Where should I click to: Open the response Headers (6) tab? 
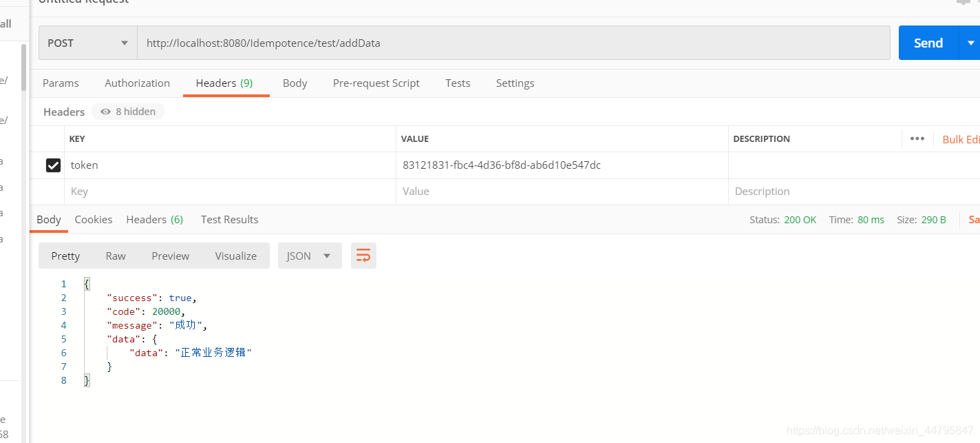155,219
